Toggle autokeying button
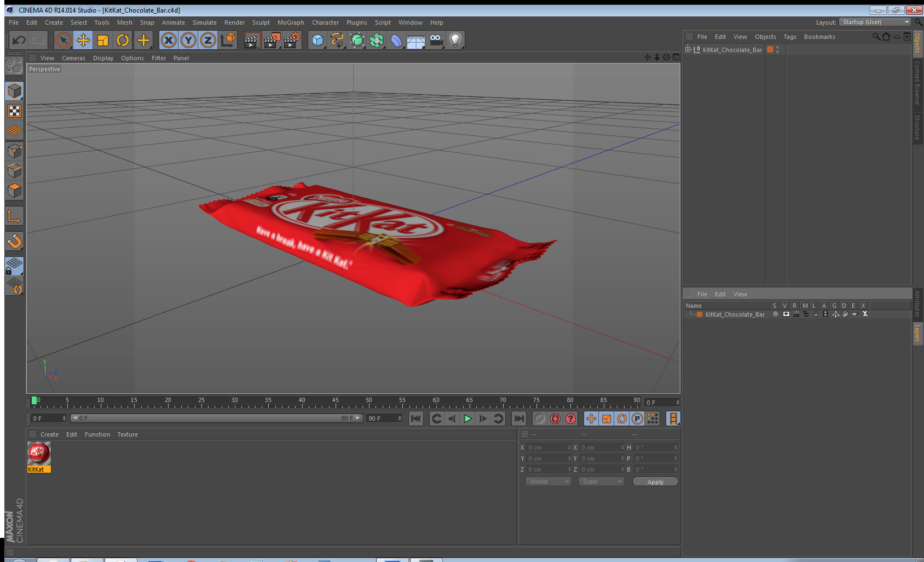Viewport: 924px width, 562px height. point(555,418)
